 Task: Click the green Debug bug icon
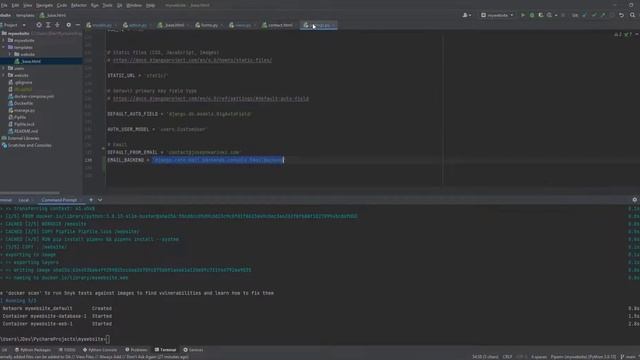click(x=532, y=15)
